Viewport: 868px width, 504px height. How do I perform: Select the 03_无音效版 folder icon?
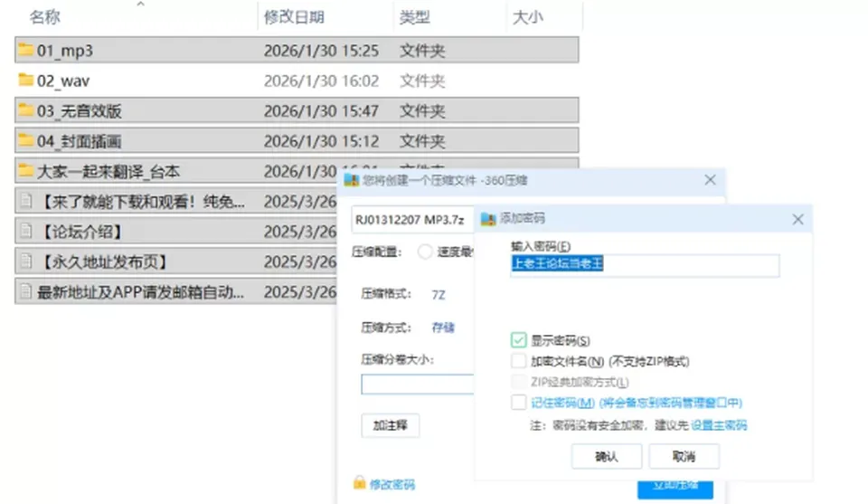(x=25, y=110)
